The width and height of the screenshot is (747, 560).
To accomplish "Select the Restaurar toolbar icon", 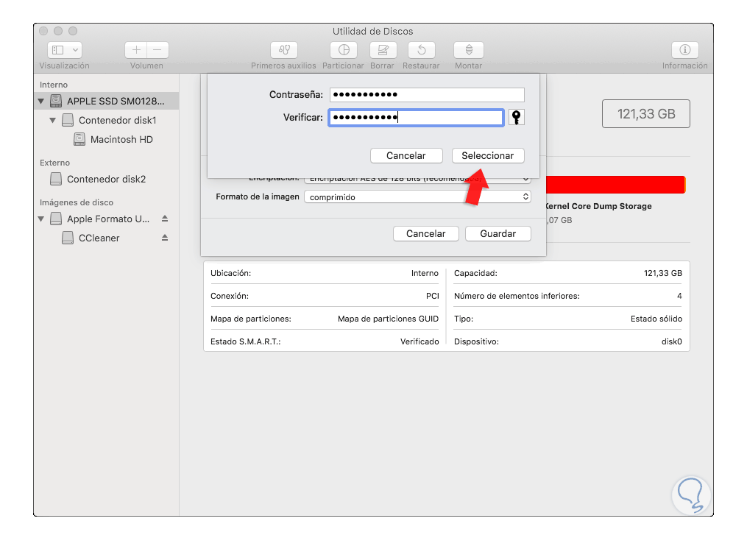I will click(x=422, y=50).
